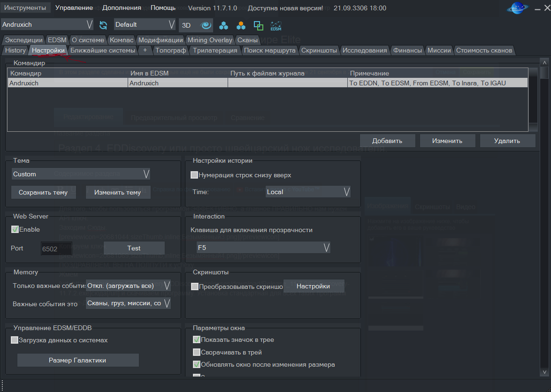Viewport: 551px width, 392px height.
Task: Switch to the History tab
Action: [15, 50]
